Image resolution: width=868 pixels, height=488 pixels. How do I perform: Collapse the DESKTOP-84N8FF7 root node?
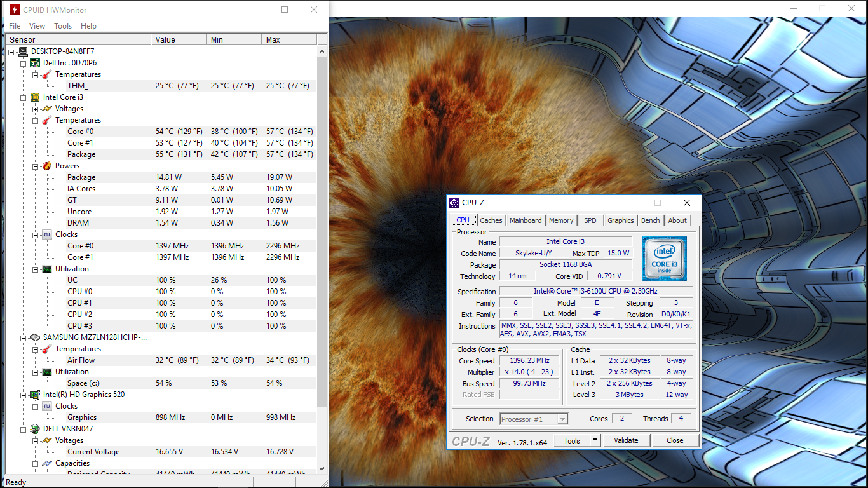coord(11,51)
